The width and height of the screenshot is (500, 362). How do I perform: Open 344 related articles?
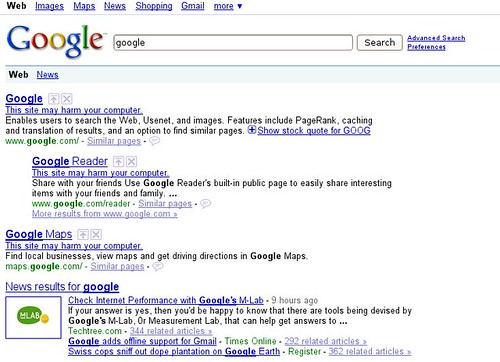(171, 331)
